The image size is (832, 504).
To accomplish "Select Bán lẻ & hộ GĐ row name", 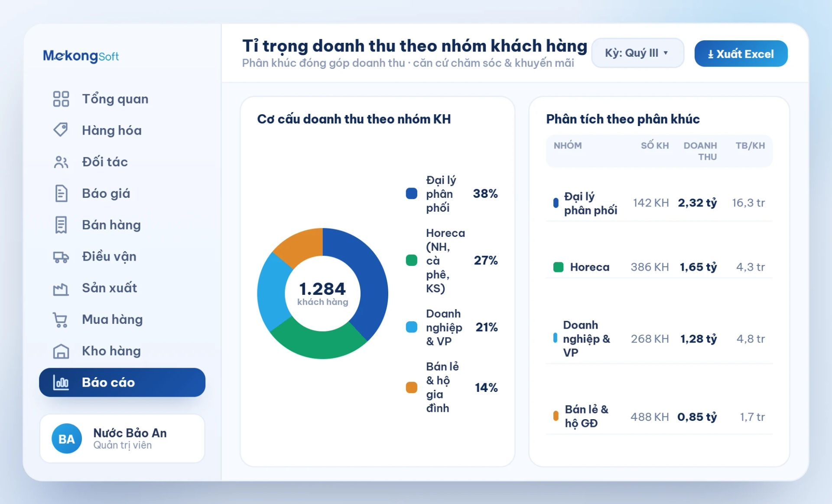I will 586,416.
